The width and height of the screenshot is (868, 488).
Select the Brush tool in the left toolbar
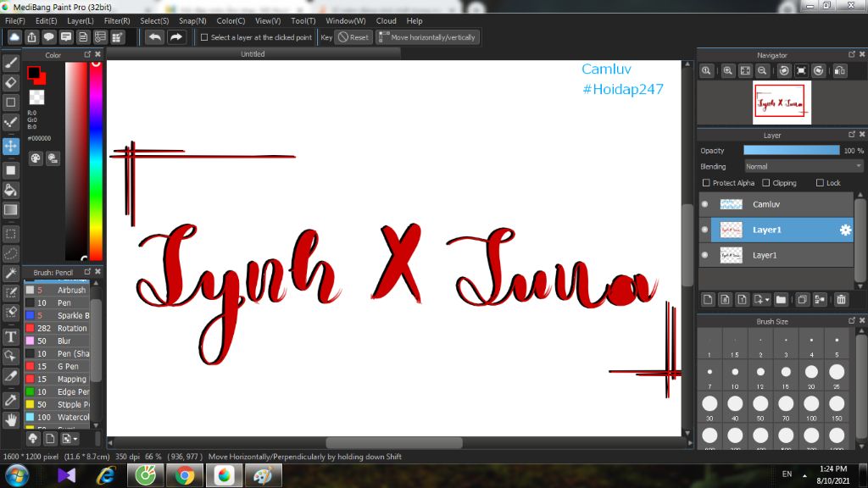pos(10,63)
